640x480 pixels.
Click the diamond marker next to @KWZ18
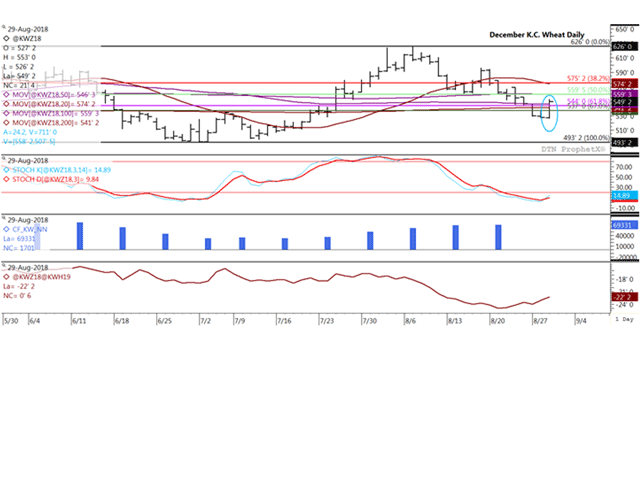(x=6, y=38)
